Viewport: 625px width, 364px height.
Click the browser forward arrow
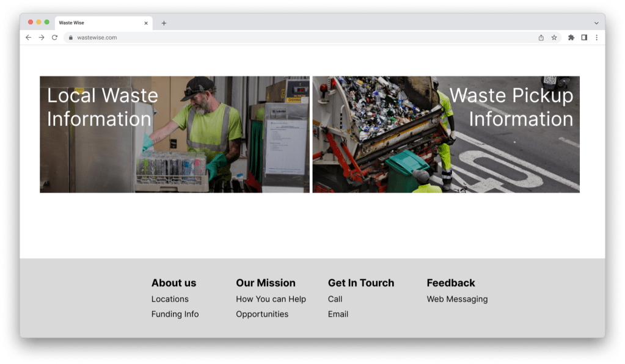tap(42, 37)
